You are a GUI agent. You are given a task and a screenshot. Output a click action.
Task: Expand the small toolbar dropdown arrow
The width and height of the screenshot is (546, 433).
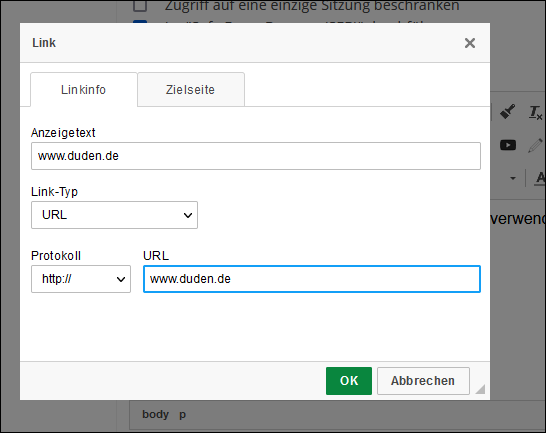[x=513, y=178]
